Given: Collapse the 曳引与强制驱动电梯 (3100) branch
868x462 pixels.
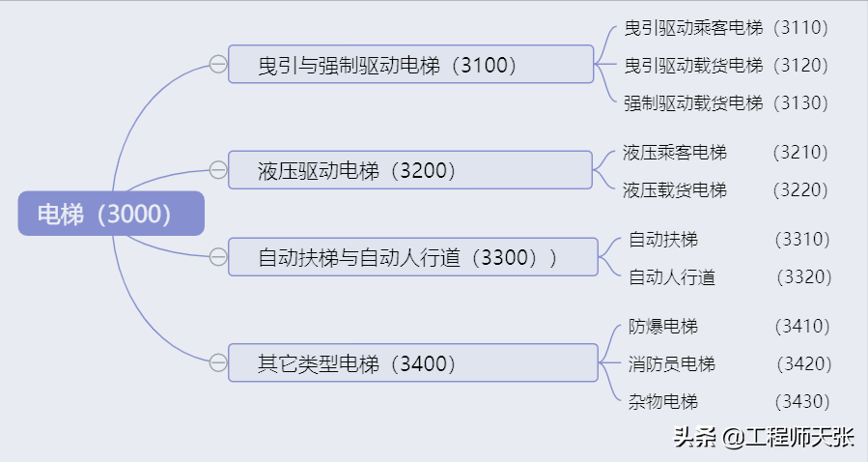Looking at the screenshot, I should (218, 65).
